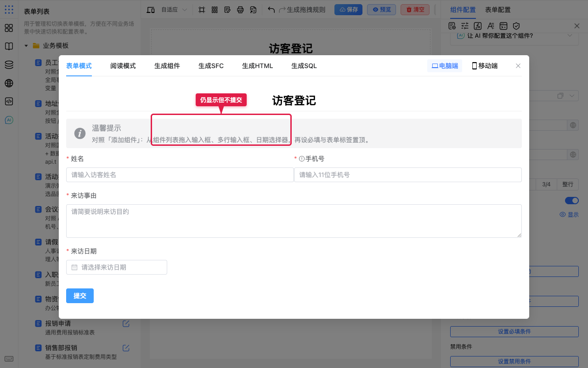This screenshot has width=588, height=368.
Task: Open the book sidebar icon
Action: pyautogui.click(x=9, y=46)
